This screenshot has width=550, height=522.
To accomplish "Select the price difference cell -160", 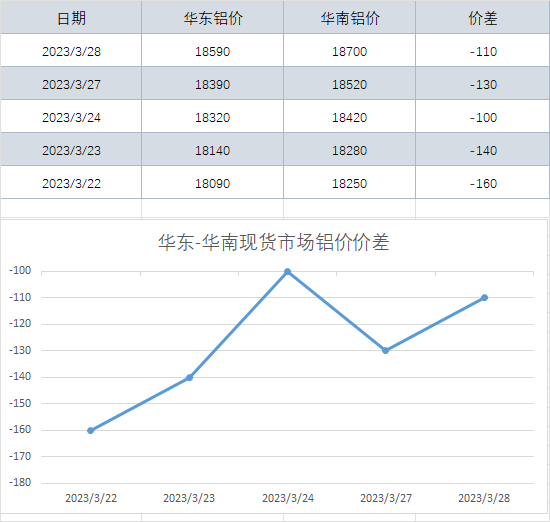I will tap(483, 183).
